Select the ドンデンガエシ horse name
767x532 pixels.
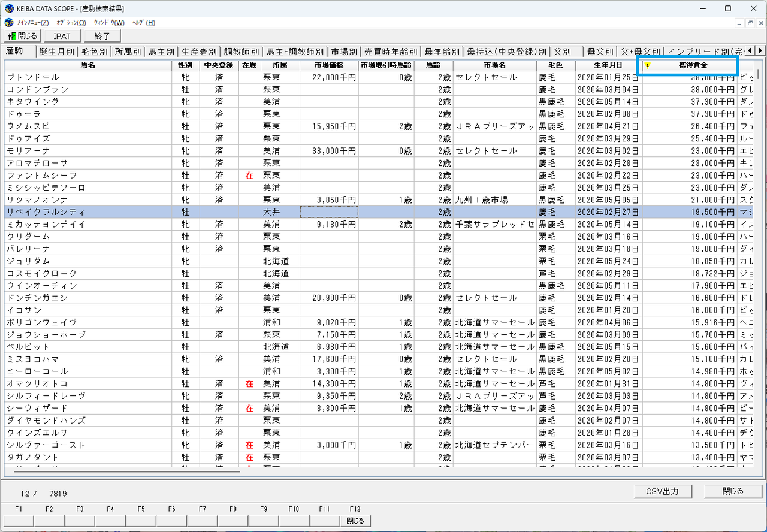click(37, 298)
